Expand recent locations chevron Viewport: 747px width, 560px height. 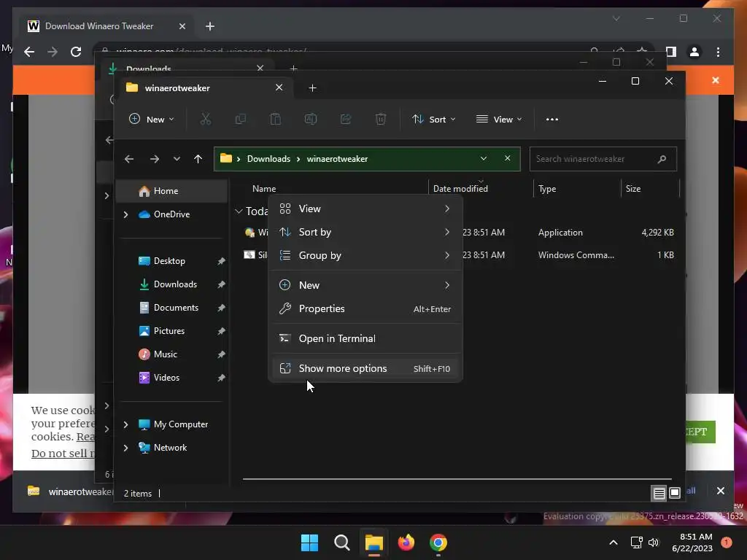pyautogui.click(x=177, y=159)
